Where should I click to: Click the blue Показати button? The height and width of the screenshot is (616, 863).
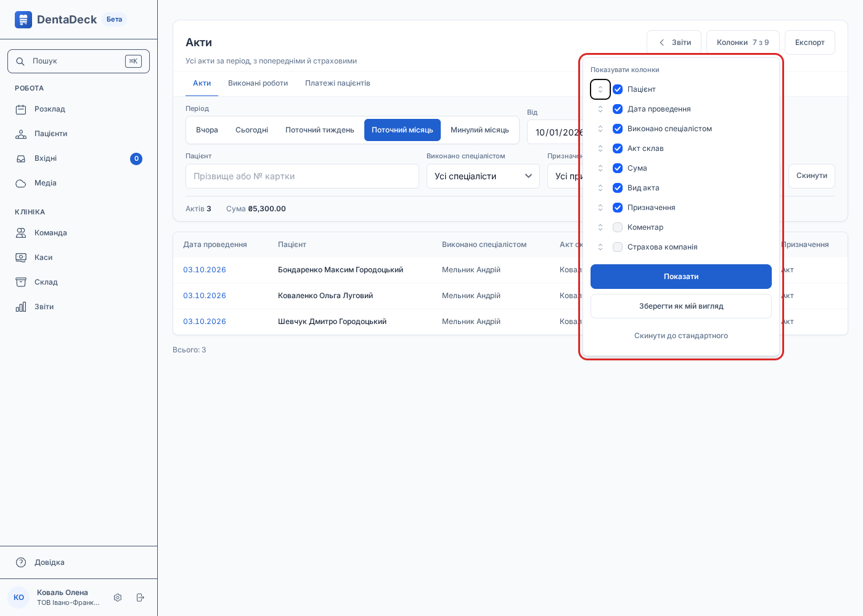tap(681, 277)
